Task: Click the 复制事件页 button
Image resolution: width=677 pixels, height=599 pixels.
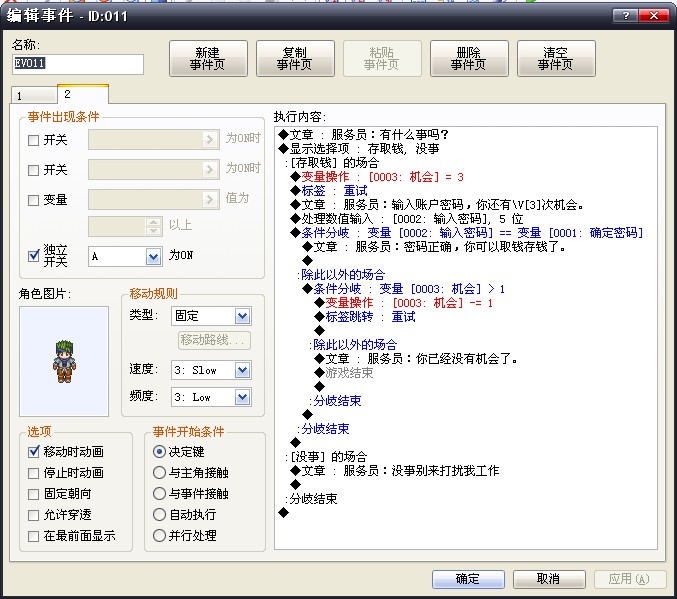Action: [x=295, y=59]
